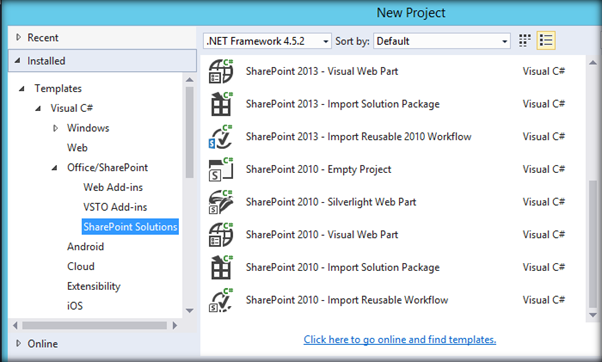Viewport: 602px width, 362px height.
Task: Open the .NET Framework 4.5.2 dropdown
Action: (x=267, y=41)
